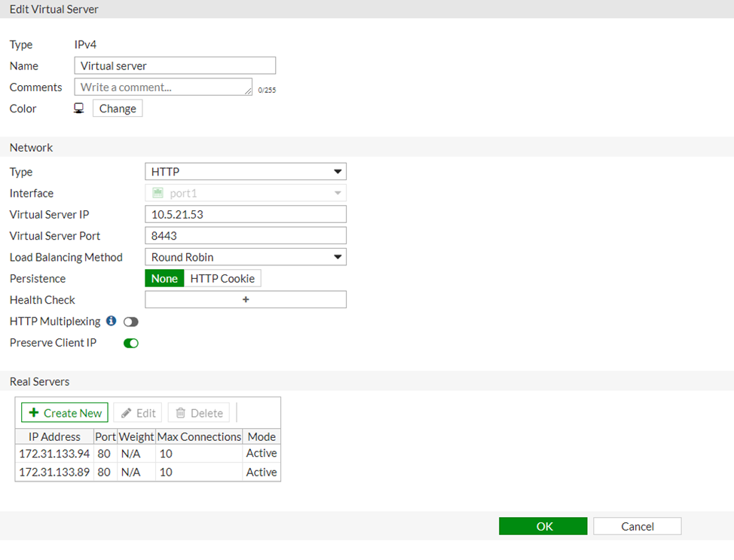Click the Edit pencil icon
Image resolution: width=734 pixels, height=560 pixels.
127,413
